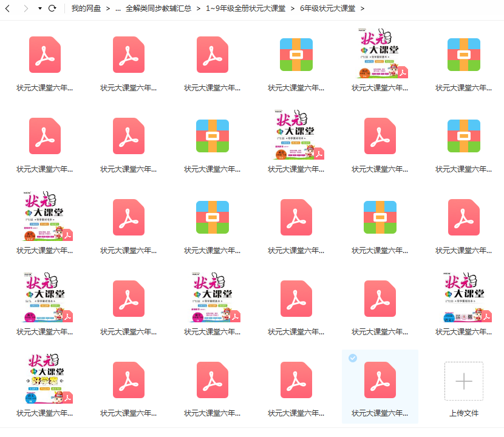This screenshot has height=437, width=504.
Task: Select the first archive file in the top row
Action: (296, 55)
